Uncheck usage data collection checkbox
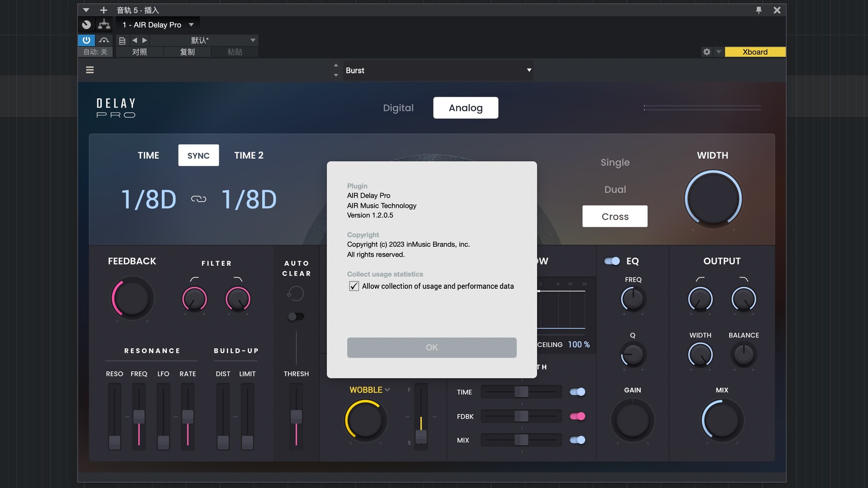This screenshot has height=488, width=868. [354, 286]
